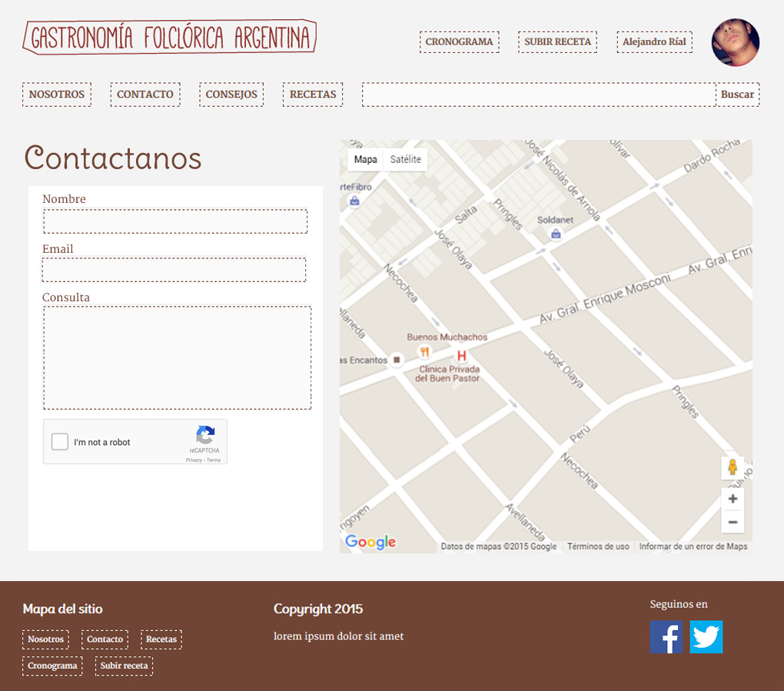
Task: Open the Twitter icon link
Action: [706, 637]
